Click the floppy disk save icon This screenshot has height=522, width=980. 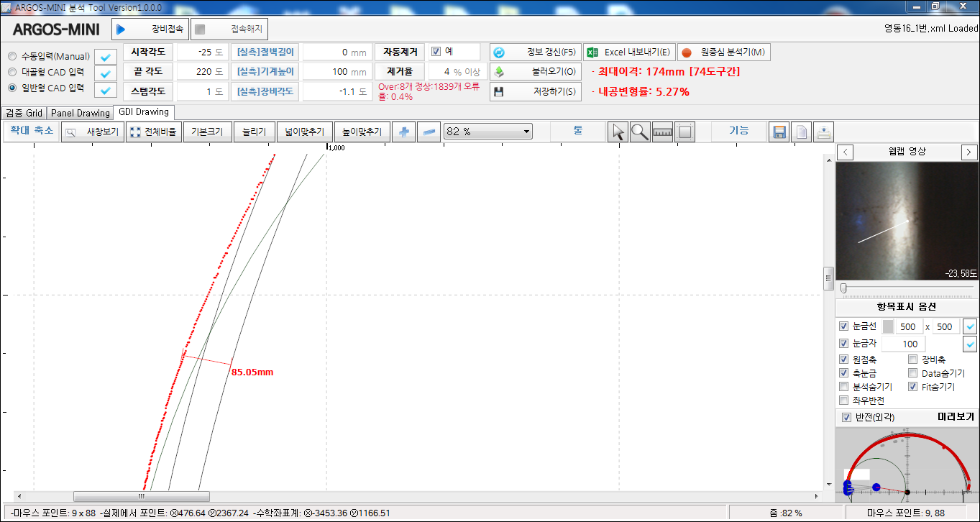(x=779, y=133)
